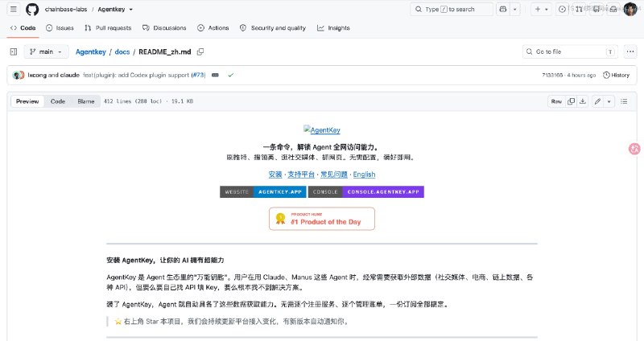Open more edit options dropdown arrow
Viewport: 644px width, 341px height.
point(609,101)
